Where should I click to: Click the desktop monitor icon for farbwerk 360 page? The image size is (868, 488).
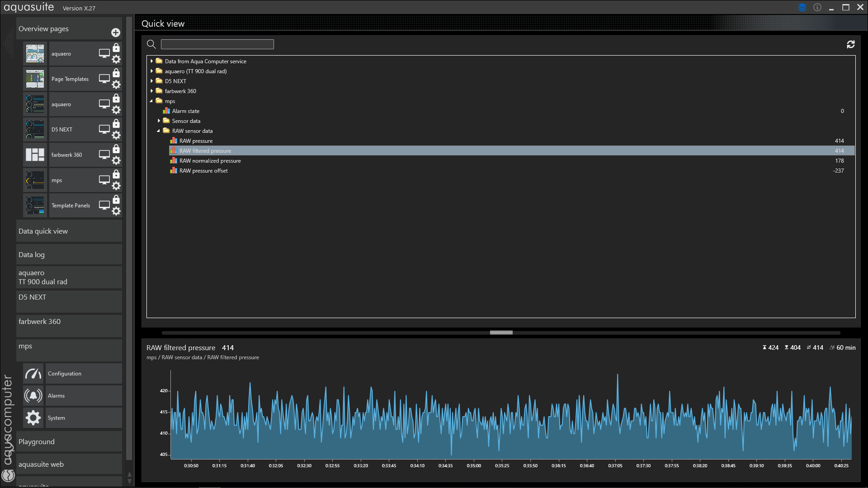(x=104, y=155)
